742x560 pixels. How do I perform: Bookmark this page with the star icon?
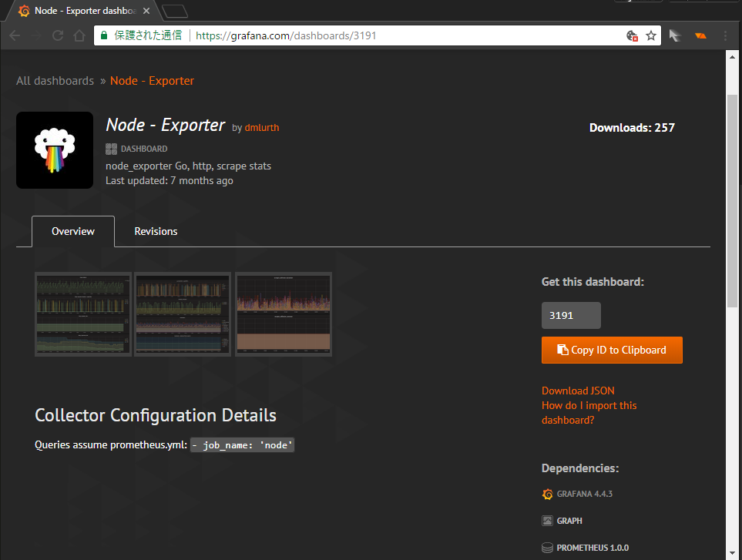[651, 35]
